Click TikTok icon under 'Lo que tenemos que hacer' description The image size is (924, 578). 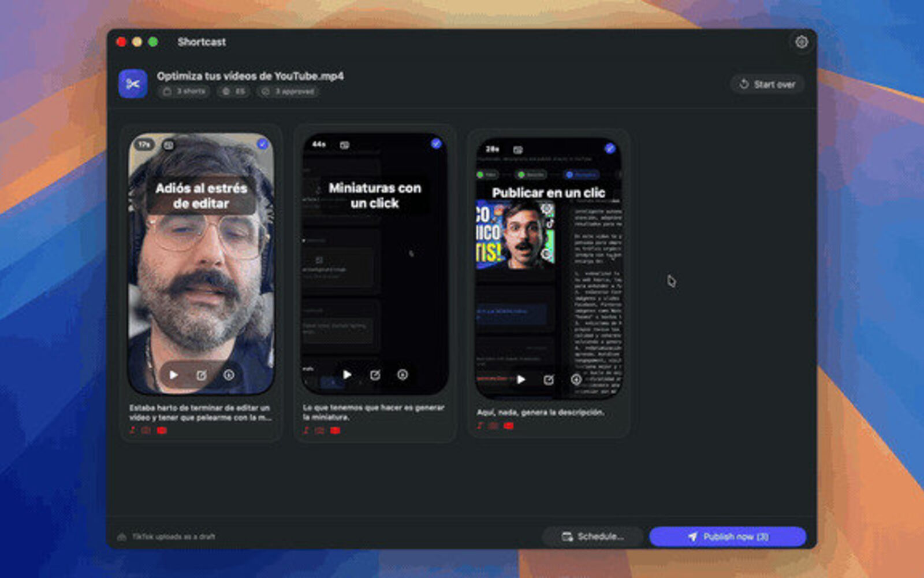pyautogui.click(x=306, y=430)
